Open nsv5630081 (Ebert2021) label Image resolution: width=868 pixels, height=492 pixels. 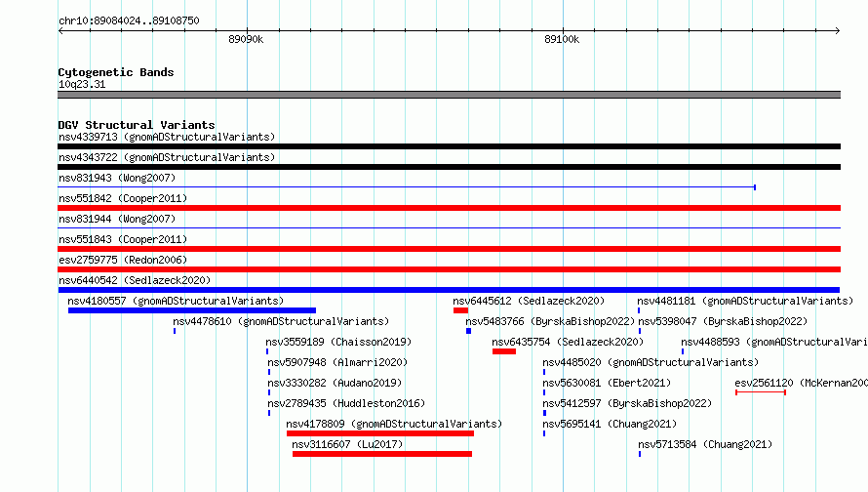607,383
